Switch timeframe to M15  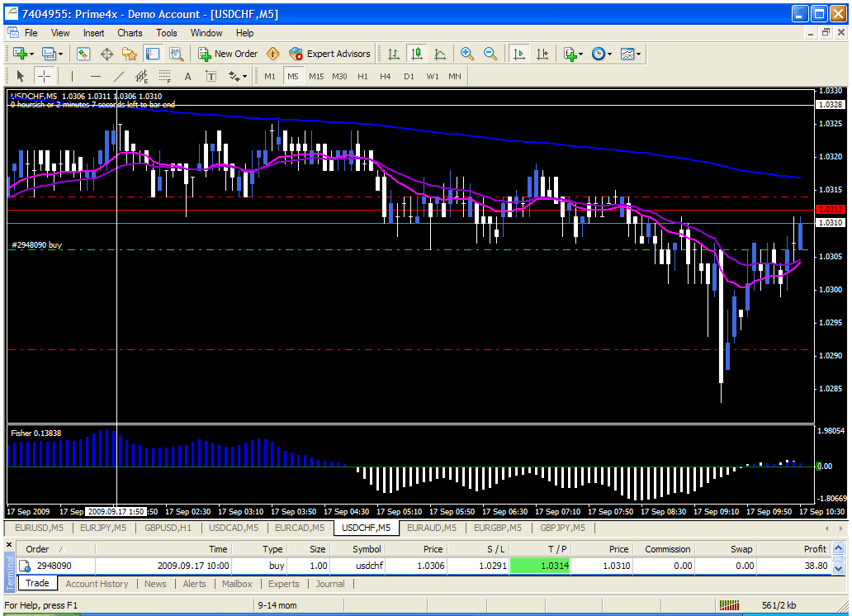[x=316, y=77]
